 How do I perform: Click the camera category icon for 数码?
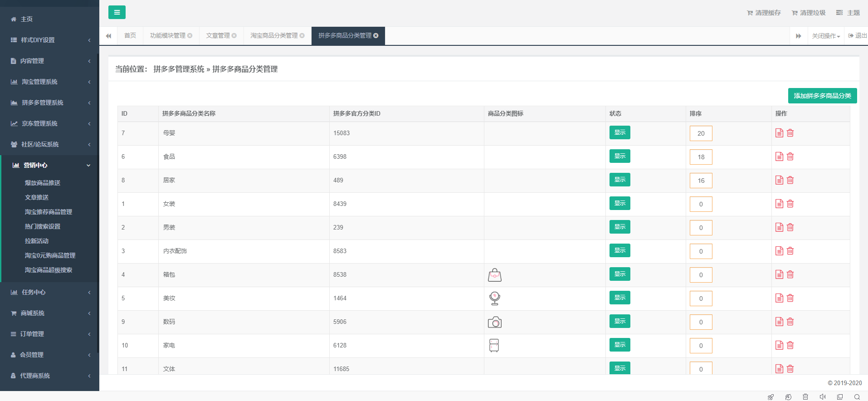tap(494, 322)
